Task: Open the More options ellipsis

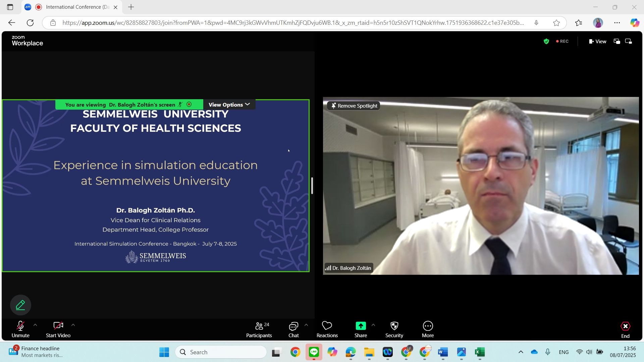Action: 428,329
